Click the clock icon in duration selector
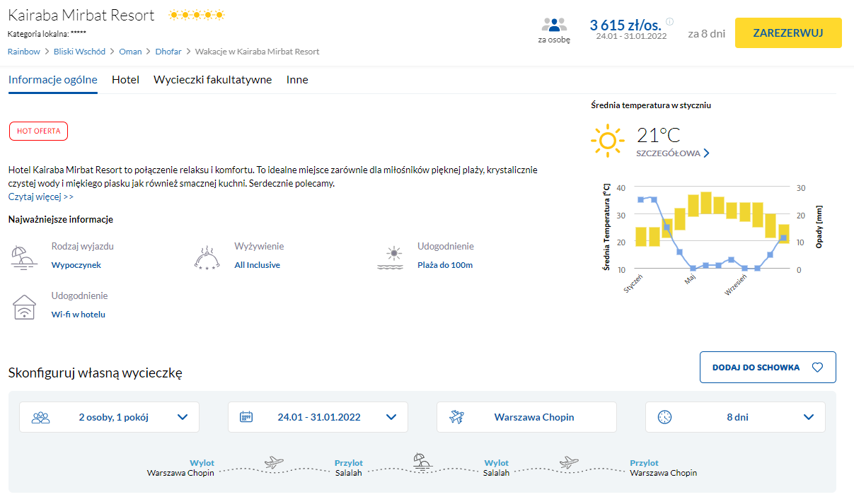This screenshot has height=504, width=854. (x=664, y=417)
